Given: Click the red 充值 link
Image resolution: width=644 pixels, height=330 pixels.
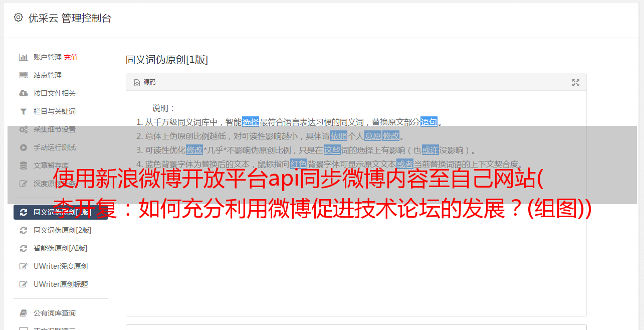Looking at the screenshot, I should (x=71, y=57).
